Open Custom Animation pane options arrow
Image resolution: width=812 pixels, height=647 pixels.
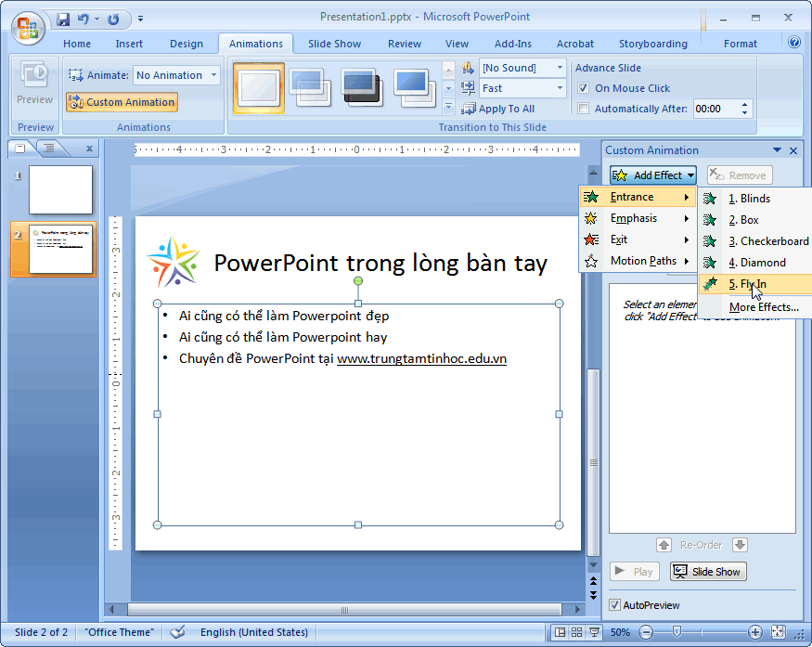[x=777, y=150]
